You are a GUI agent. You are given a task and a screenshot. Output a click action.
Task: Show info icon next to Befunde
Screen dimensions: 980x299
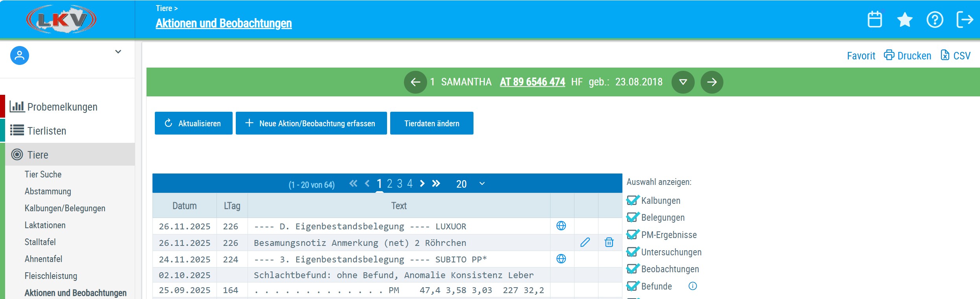point(693,286)
